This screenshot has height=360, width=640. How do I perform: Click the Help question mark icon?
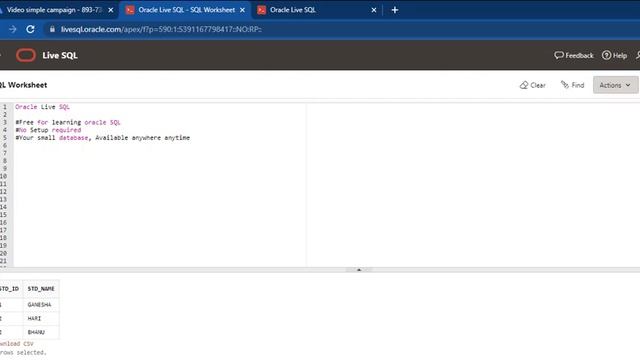[x=607, y=55]
